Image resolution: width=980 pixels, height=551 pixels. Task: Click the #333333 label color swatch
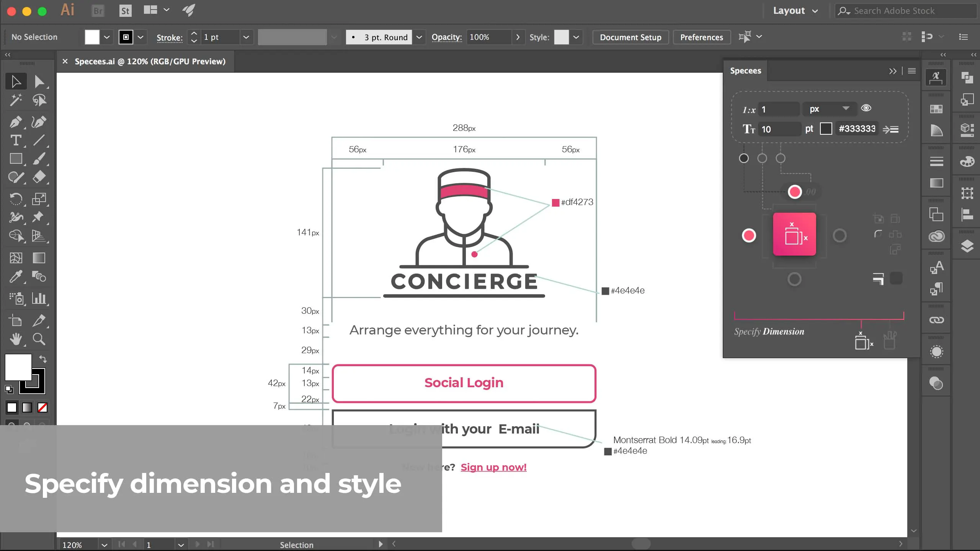tap(826, 129)
